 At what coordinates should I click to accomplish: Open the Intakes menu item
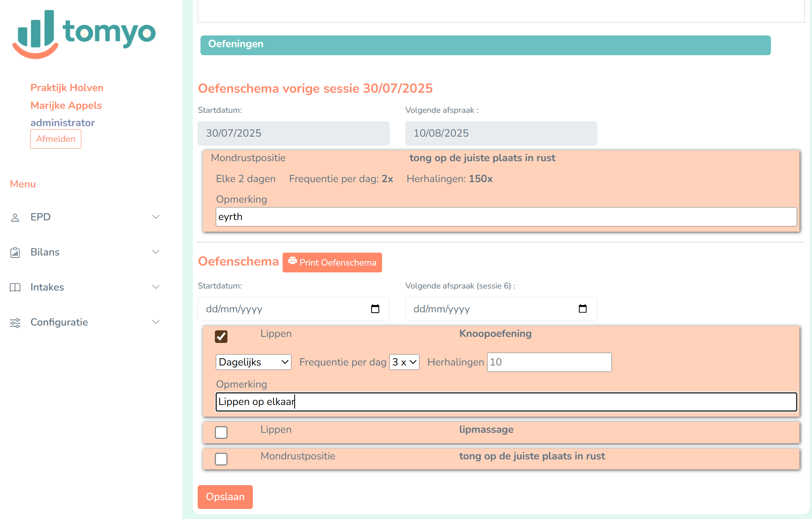[x=47, y=287]
